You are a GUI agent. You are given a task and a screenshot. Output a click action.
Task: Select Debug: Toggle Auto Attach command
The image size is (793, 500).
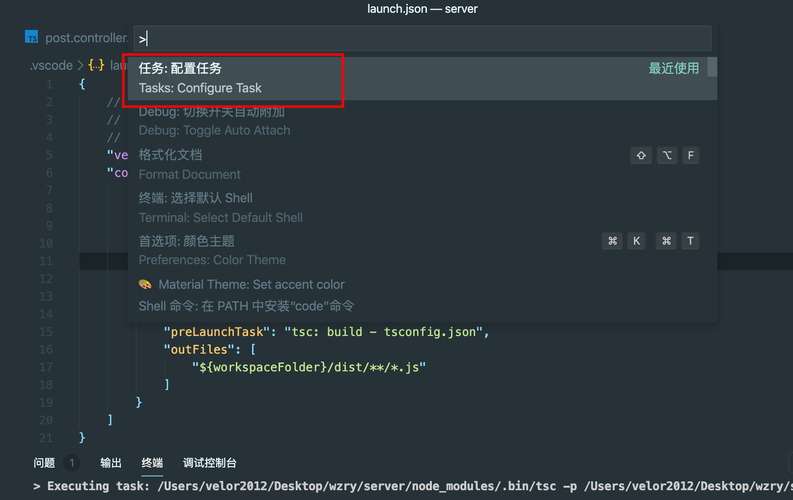click(422, 121)
